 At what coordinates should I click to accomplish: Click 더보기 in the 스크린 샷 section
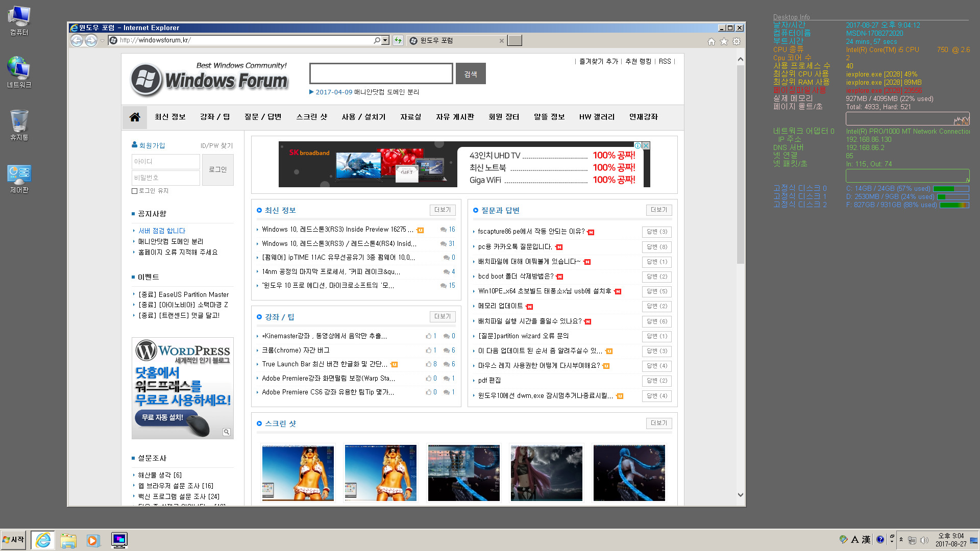pyautogui.click(x=659, y=423)
